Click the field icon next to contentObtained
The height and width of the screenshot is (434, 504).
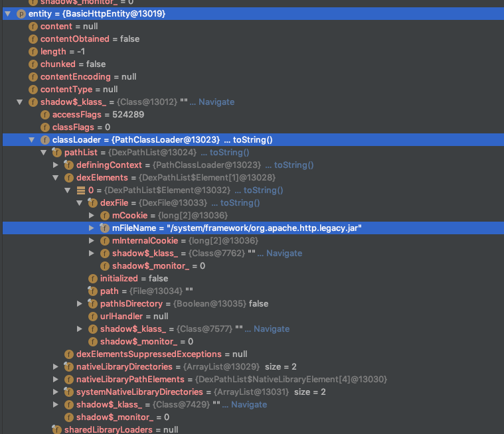(33, 39)
